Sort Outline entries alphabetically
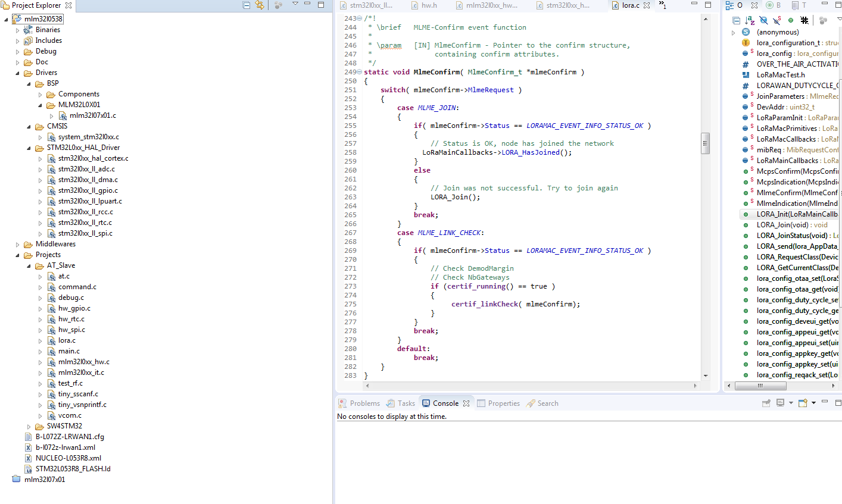The image size is (842, 504). pos(750,20)
